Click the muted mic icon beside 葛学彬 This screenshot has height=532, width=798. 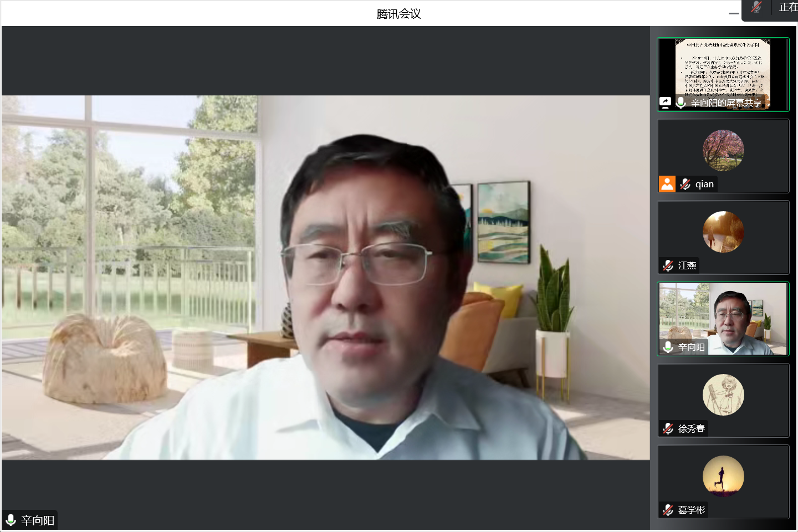[x=668, y=510]
